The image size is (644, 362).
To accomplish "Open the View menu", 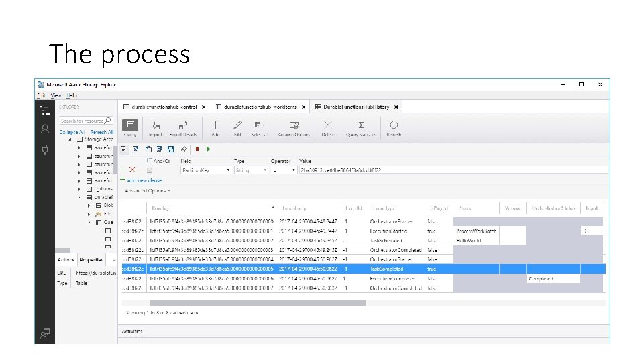I will coord(56,95).
